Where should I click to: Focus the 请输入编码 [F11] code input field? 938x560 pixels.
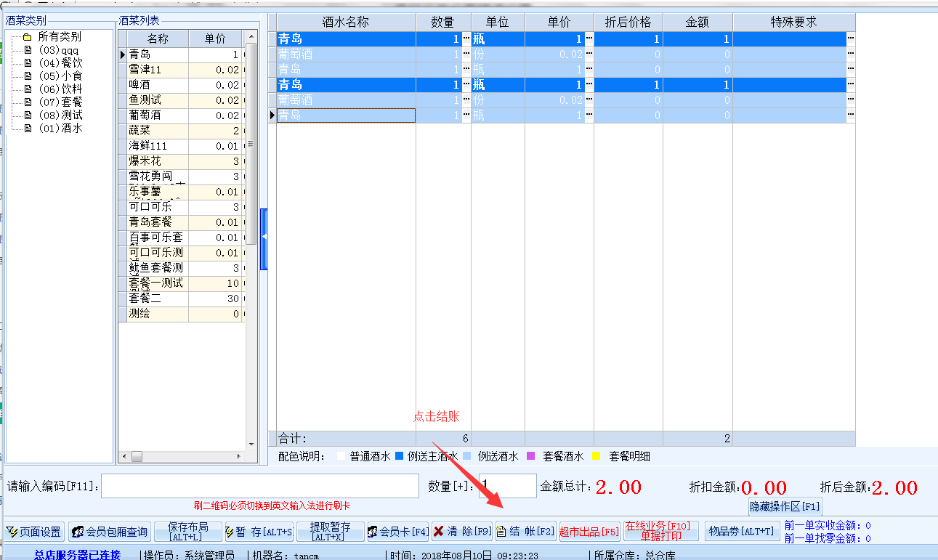point(260,486)
